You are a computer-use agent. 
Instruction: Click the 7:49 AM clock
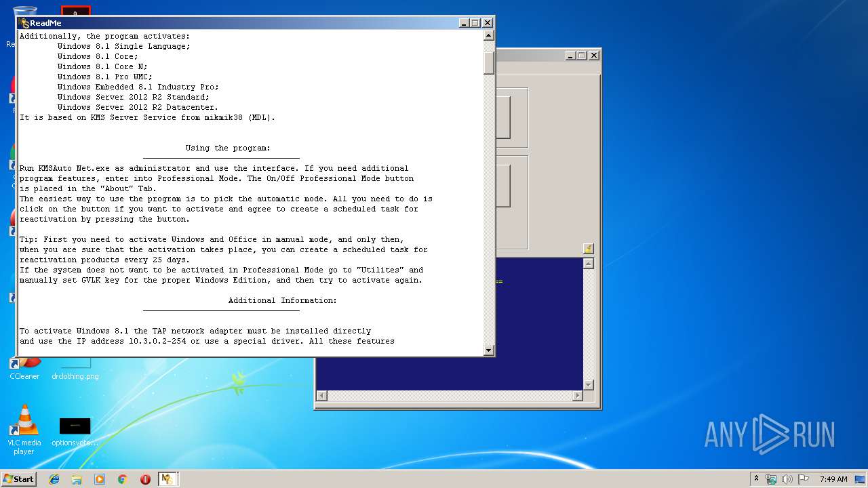pos(833,479)
